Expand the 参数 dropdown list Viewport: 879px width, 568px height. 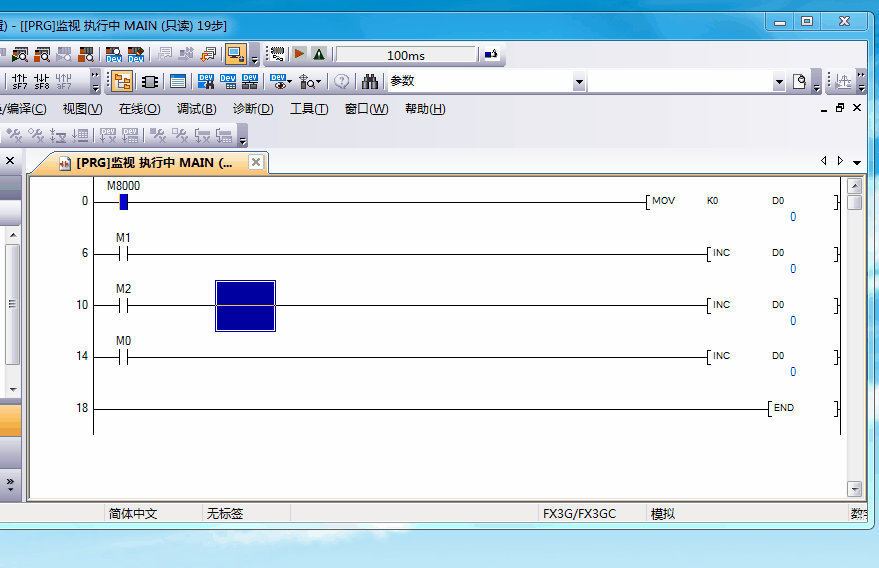pos(579,82)
